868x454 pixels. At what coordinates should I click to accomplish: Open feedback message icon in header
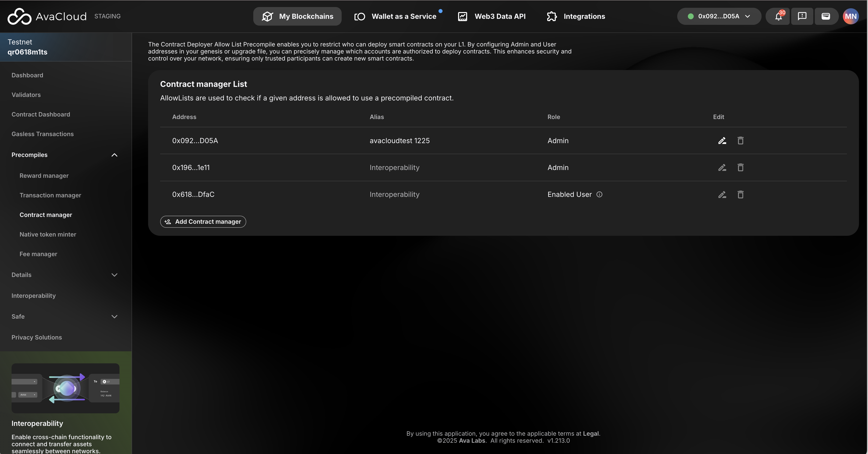point(802,16)
